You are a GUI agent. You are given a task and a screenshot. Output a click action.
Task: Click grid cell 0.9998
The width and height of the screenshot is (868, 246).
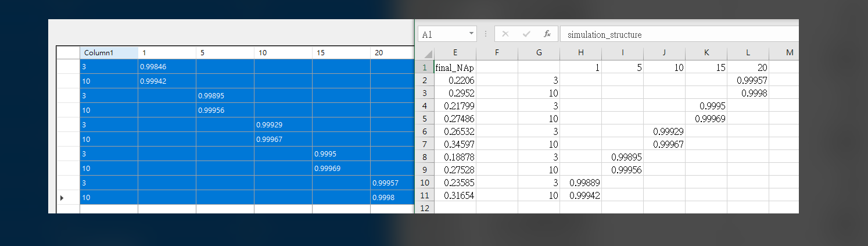pyautogui.click(x=392, y=198)
